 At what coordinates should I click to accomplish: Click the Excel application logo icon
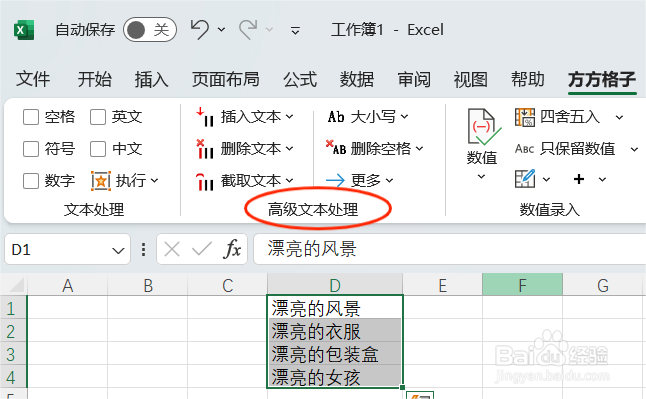click(24, 30)
